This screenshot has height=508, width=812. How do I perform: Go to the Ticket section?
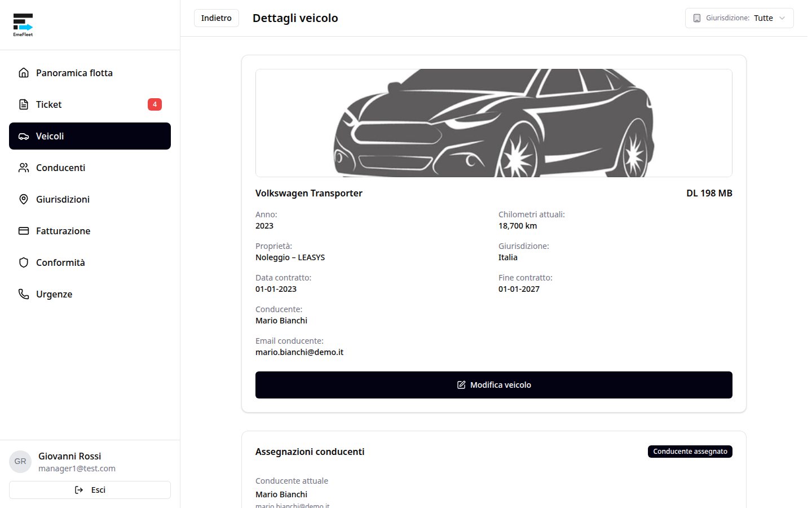coord(90,104)
